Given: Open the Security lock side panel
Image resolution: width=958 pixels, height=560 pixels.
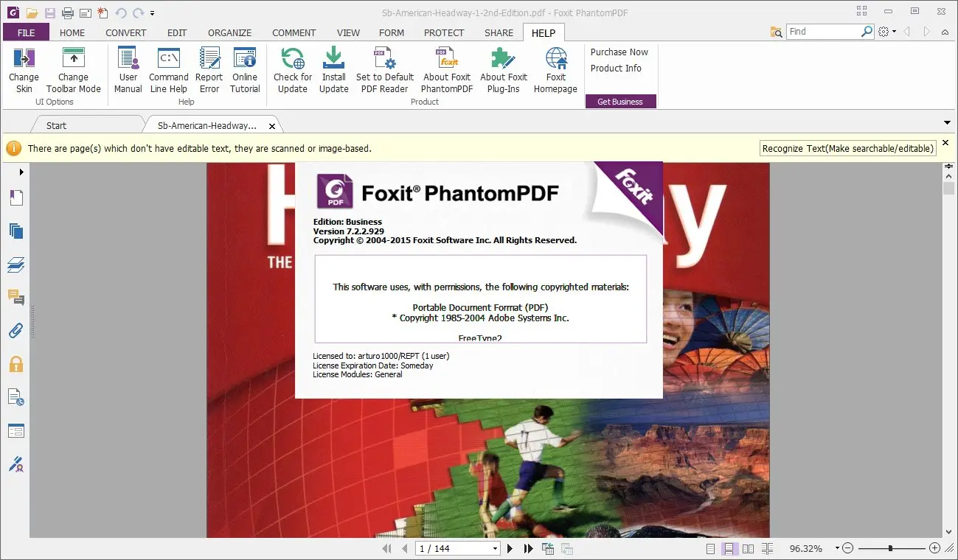Looking at the screenshot, I should click(16, 364).
